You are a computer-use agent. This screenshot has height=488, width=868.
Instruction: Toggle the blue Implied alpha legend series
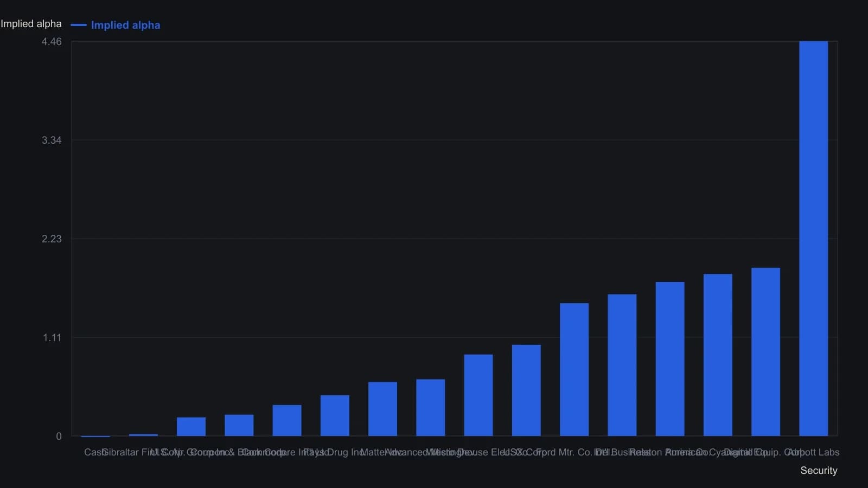116,25
